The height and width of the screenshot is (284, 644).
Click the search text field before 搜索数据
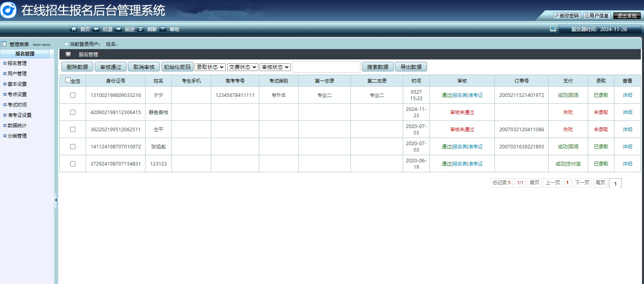click(x=326, y=67)
